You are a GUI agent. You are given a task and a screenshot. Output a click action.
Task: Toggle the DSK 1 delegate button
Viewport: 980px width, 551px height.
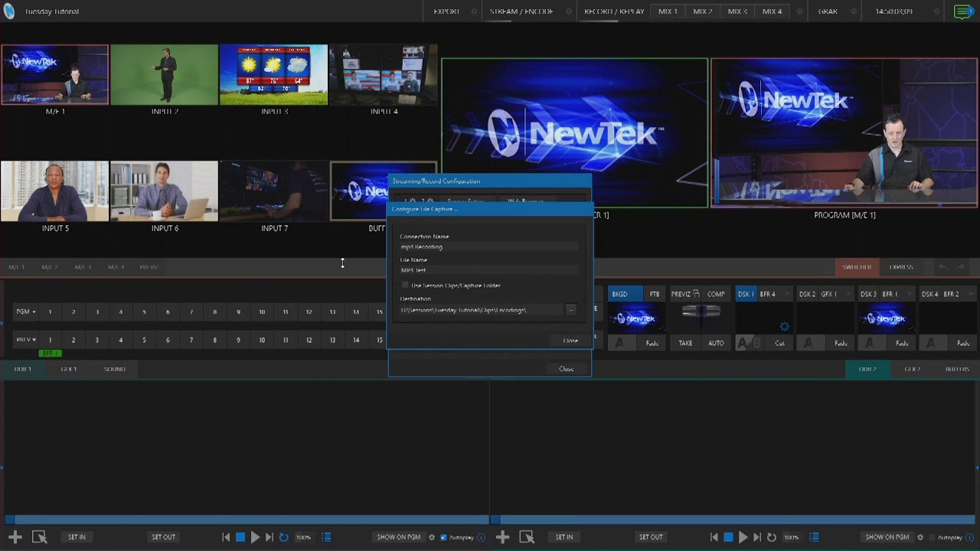click(745, 294)
